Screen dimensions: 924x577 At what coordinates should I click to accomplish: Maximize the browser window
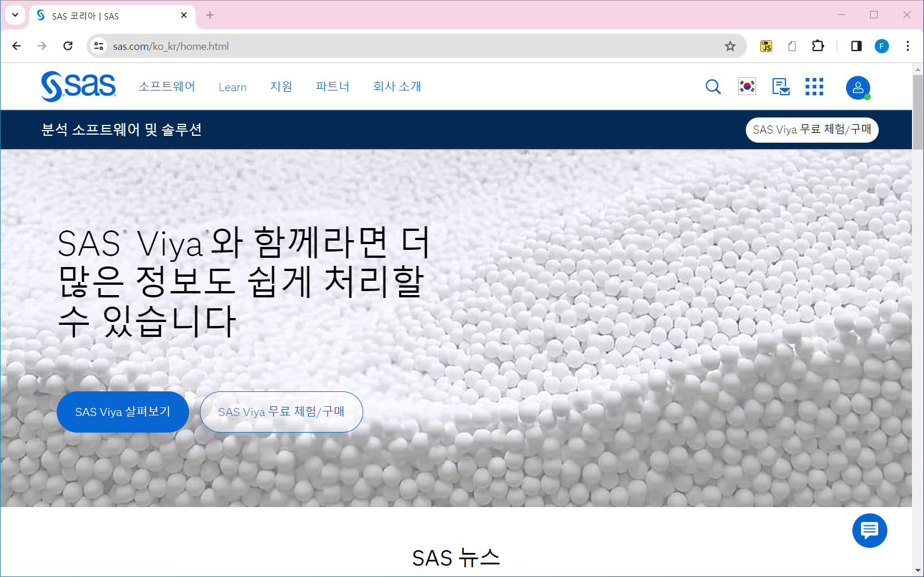[874, 15]
